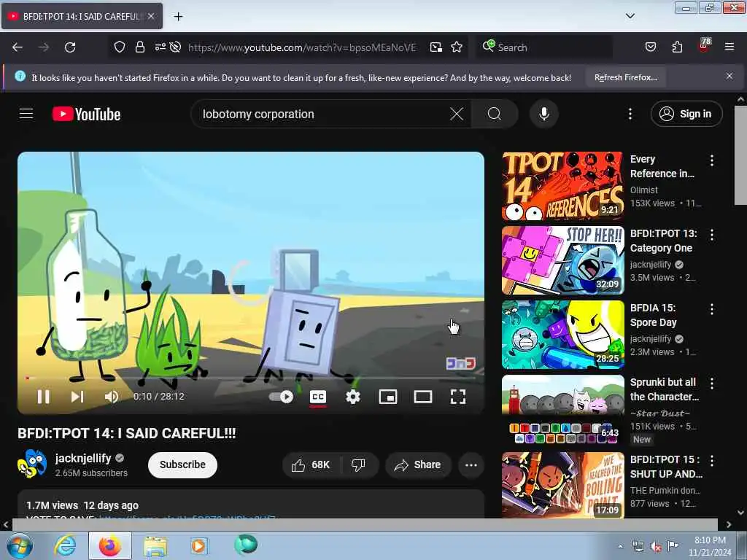Open Windows Start menu
This screenshot has height=560, width=747.
(19, 545)
